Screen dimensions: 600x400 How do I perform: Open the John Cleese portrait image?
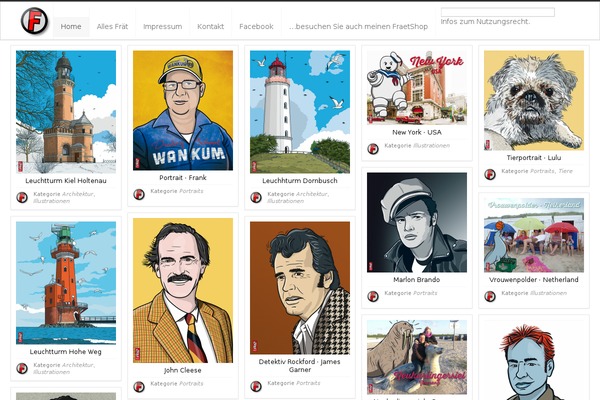[183, 291]
